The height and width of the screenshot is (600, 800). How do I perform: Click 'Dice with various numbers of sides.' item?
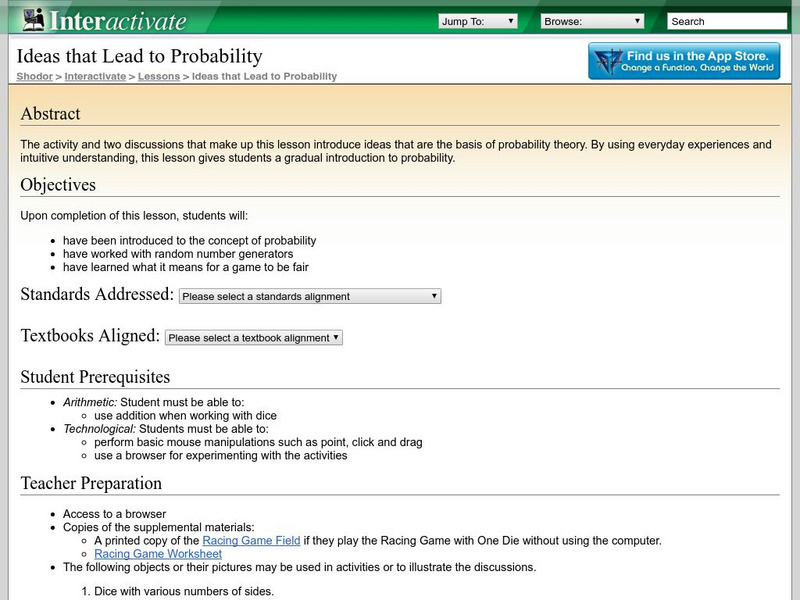pos(184,592)
